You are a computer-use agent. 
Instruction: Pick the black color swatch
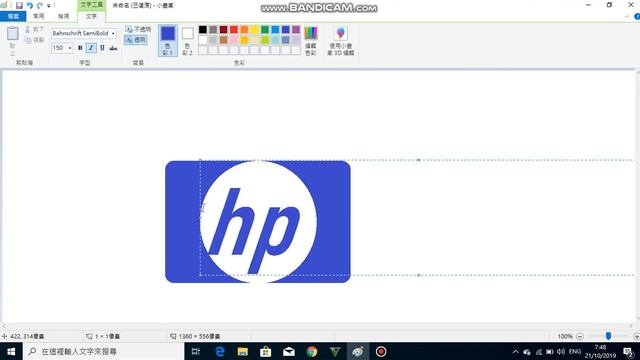[202, 29]
